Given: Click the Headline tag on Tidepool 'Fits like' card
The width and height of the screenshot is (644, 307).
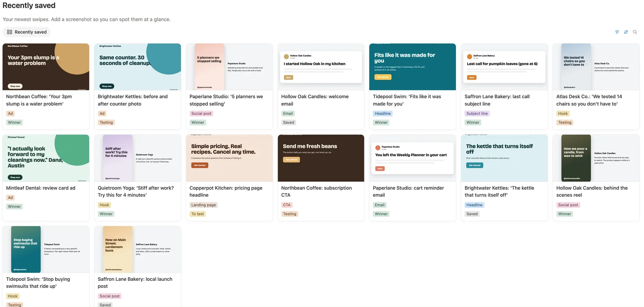Looking at the screenshot, I should pos(383,113).
